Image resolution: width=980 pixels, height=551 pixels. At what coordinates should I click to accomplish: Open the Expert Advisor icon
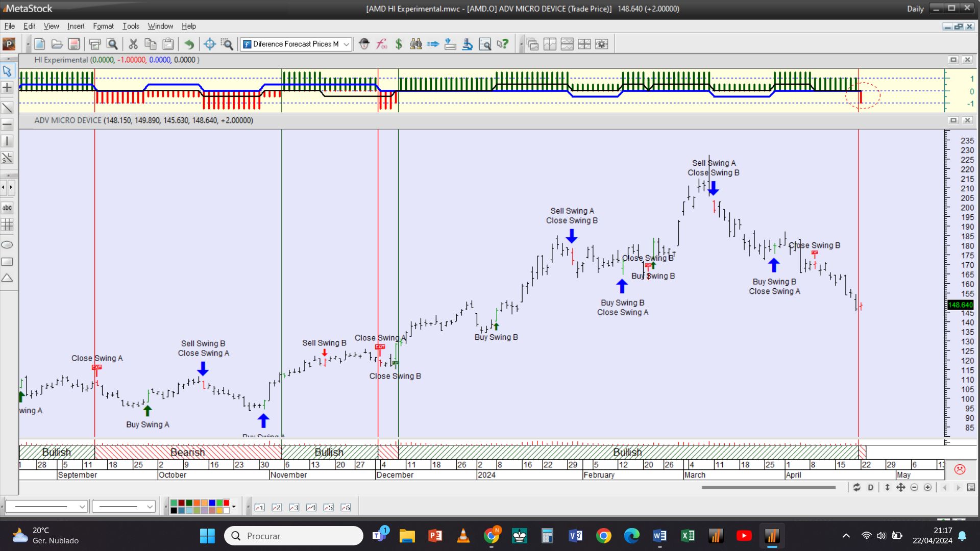[x=364, y=44]
